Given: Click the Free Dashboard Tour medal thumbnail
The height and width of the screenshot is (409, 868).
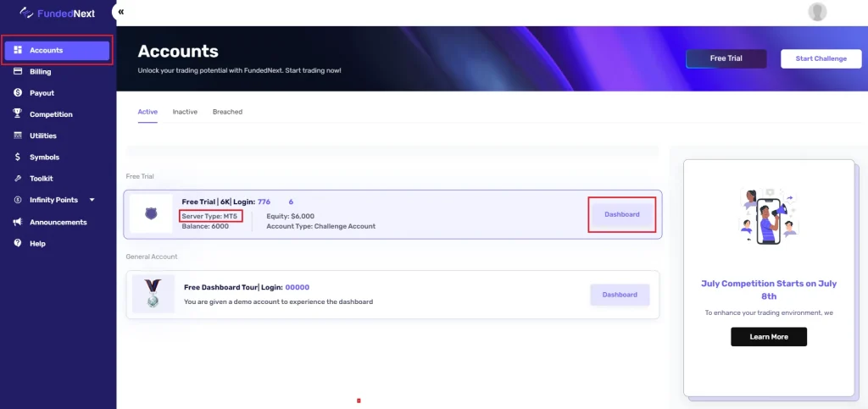Looking at the screenshot, I should click(153, 294).
